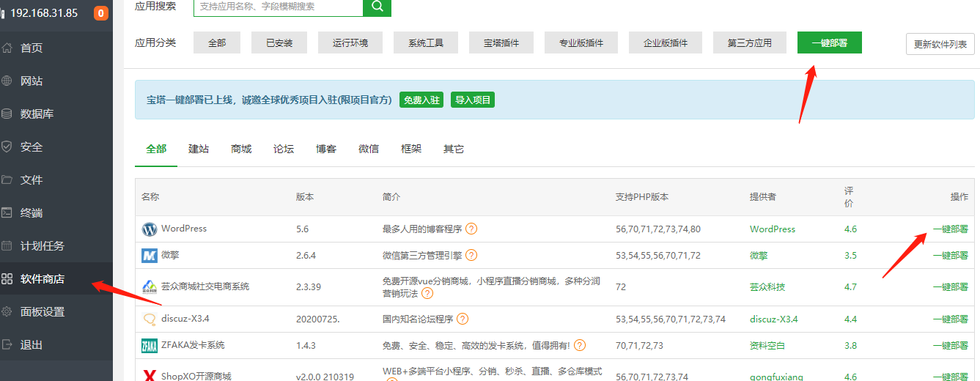This screenshot has width=980, height=381.
Task: Click the help icon next to 微信第三方管理引擎
Action: tap(471, 255)
